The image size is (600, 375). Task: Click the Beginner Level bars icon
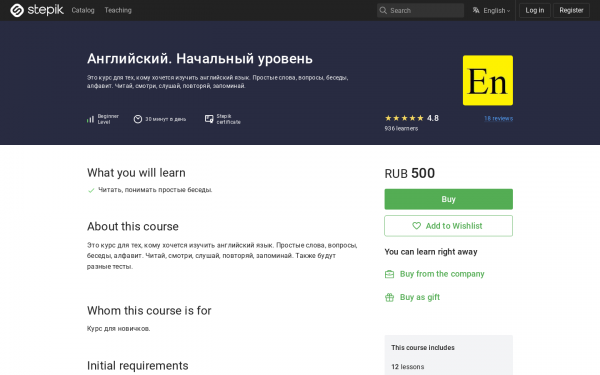pyautogui.click(x=90, y=119)
